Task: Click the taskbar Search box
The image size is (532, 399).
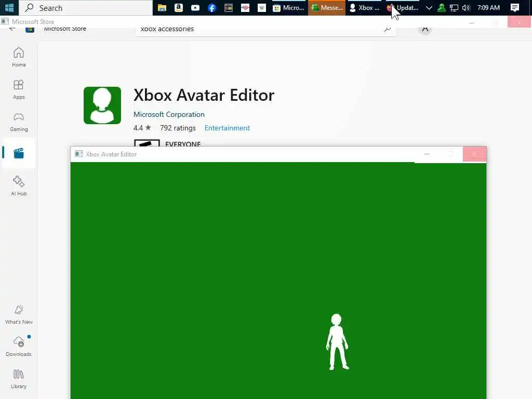Action: tap(86, 8)
